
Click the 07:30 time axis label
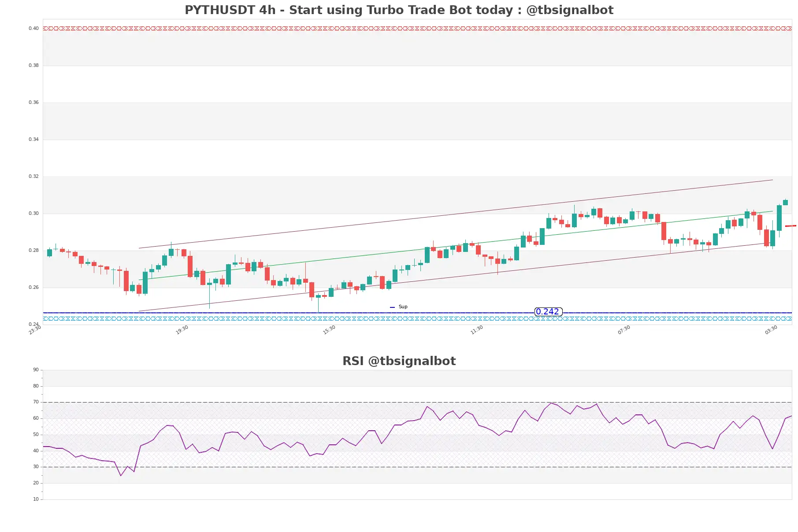click(624, 330)
